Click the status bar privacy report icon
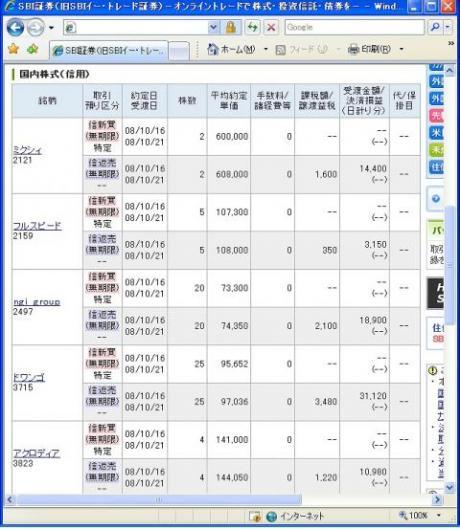The width and height of the screenshot is (460, 530). [x=255, y=516]
